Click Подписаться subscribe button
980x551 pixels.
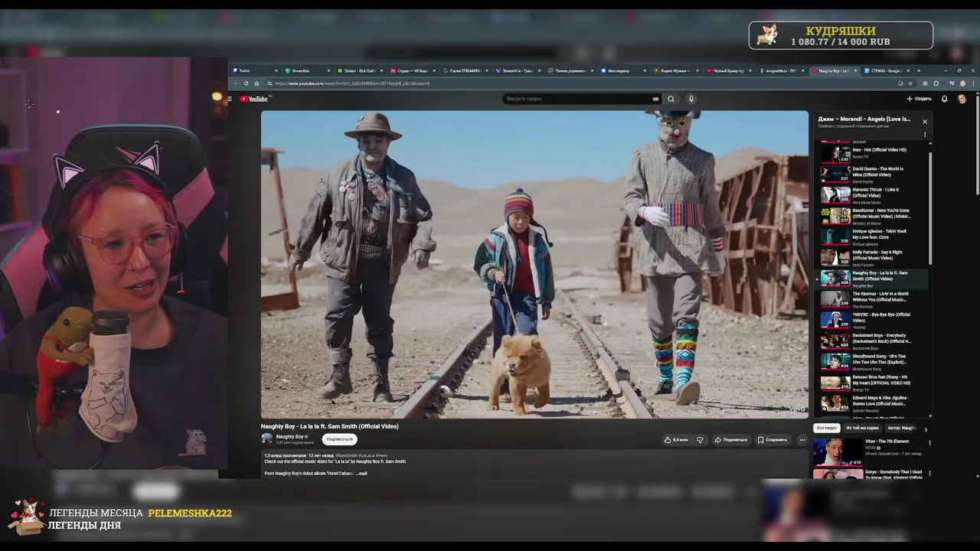pyautogui.click(x=339, y=439)
